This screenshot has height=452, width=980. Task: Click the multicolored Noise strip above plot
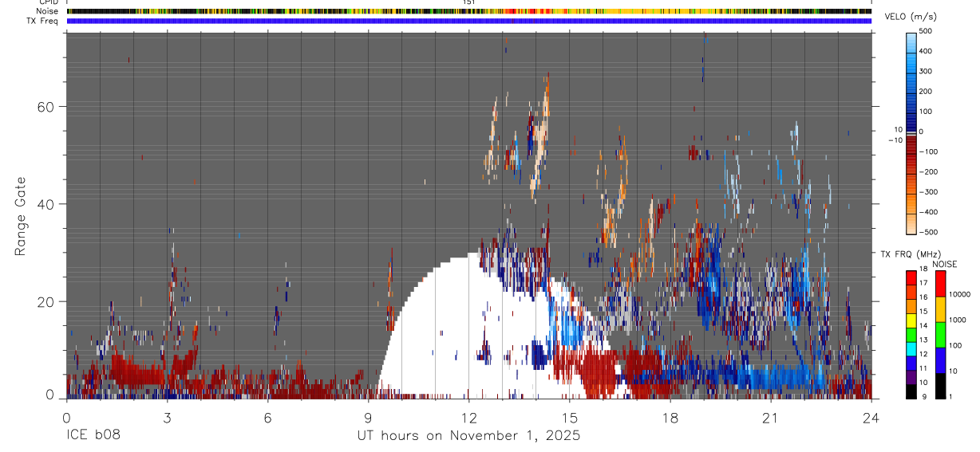point(469,11)
